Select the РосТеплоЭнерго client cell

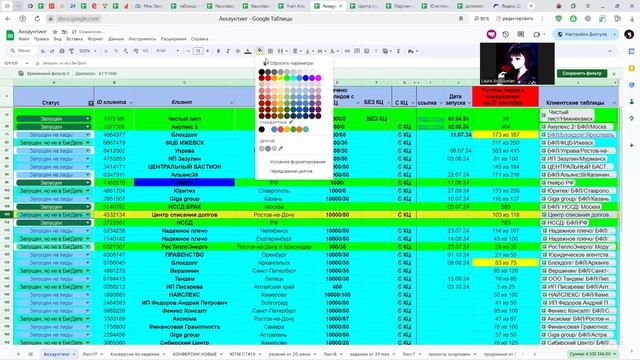184,247
